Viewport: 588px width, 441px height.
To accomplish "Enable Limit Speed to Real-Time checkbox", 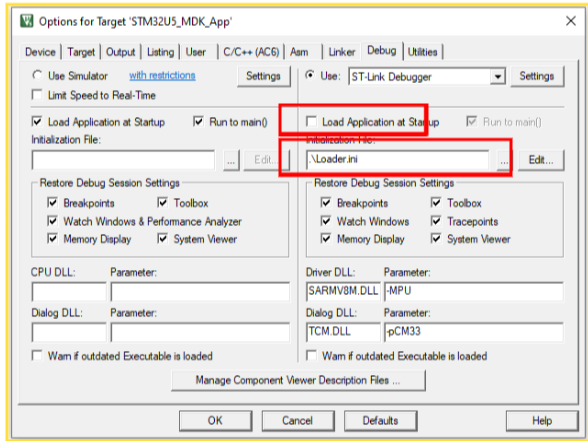I will [37, 95].
